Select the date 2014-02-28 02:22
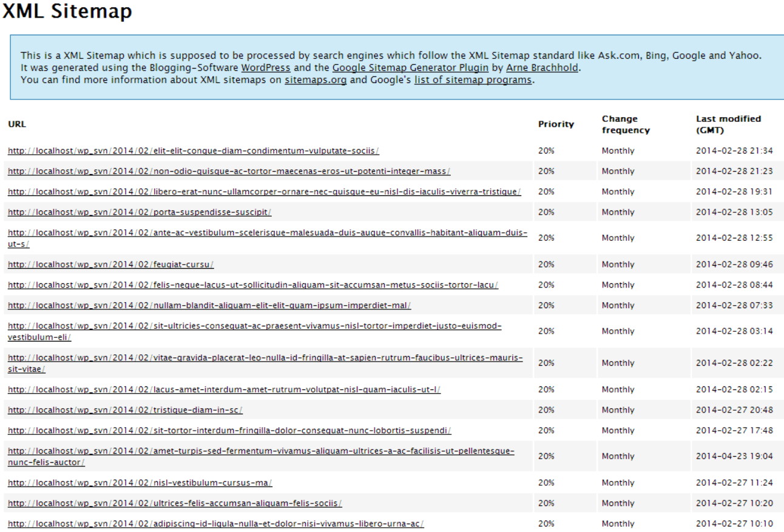 point(734,363)
